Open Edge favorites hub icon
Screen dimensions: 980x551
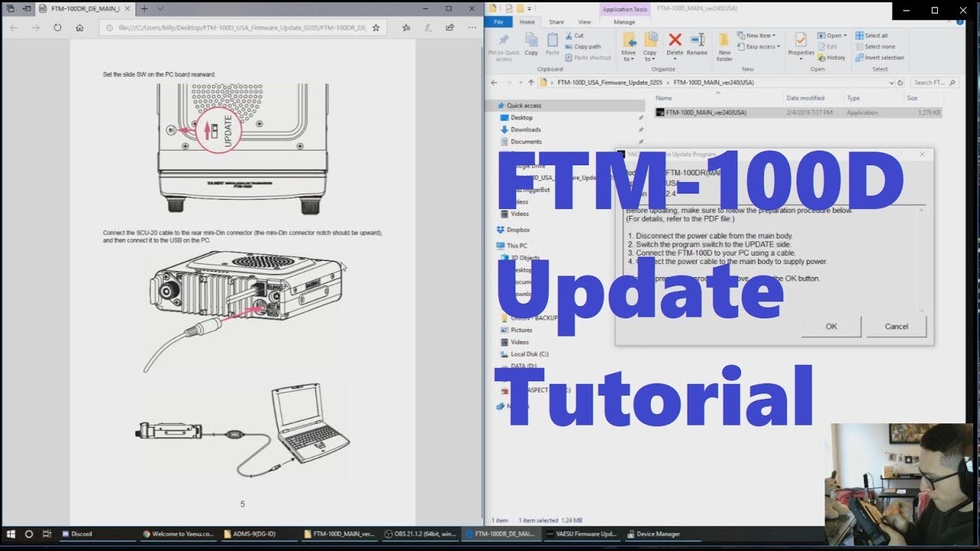click(407, 28)
